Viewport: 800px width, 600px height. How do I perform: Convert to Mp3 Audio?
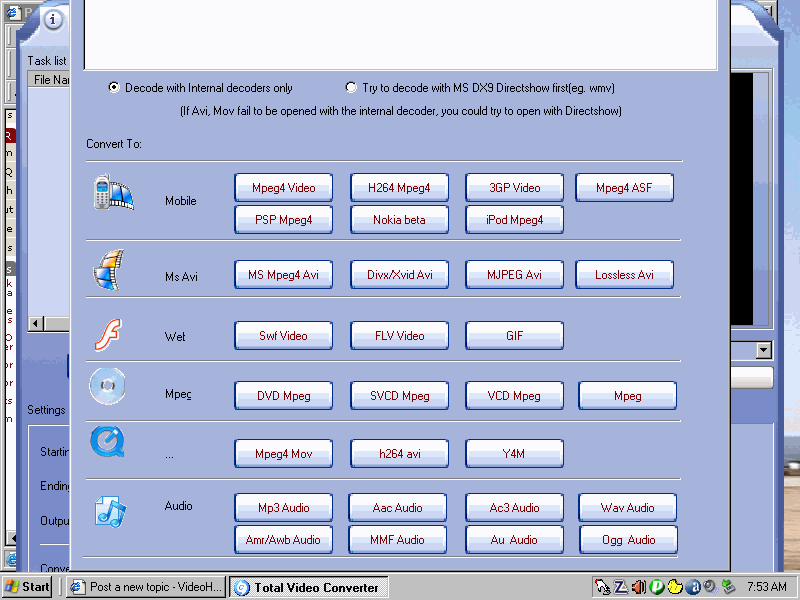tap(284, 508)
